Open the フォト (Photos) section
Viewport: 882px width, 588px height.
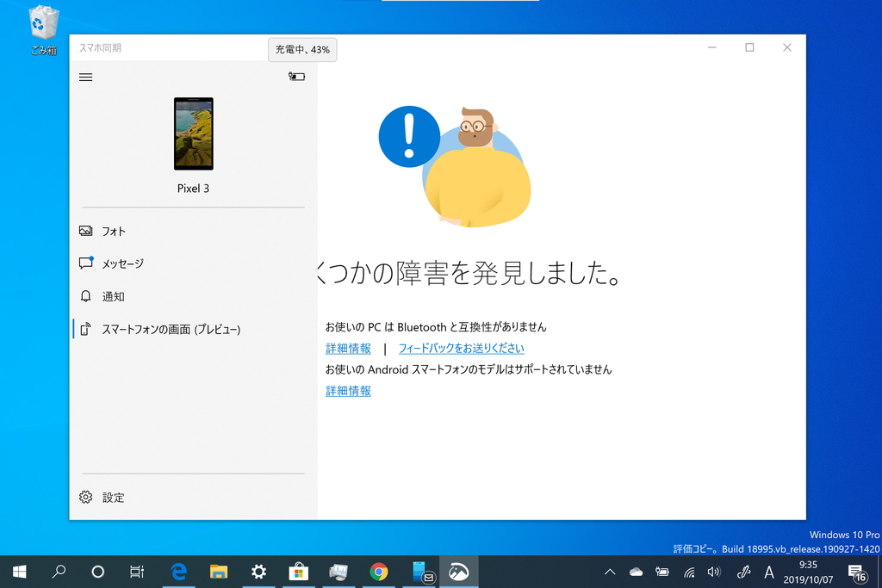pyautogui.click(x=115, y=231)
